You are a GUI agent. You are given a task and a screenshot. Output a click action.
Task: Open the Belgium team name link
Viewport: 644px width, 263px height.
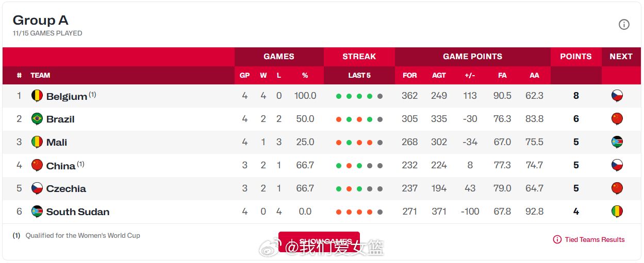[x=67, y=96]
